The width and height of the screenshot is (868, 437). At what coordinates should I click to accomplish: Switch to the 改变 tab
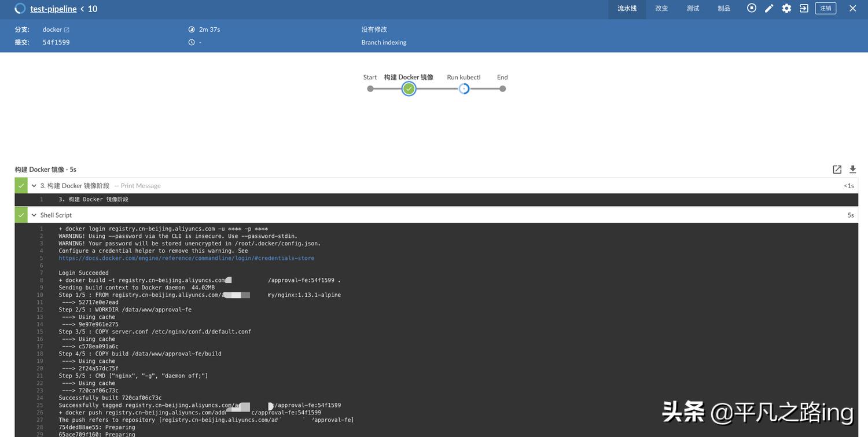tap(661, 8)
